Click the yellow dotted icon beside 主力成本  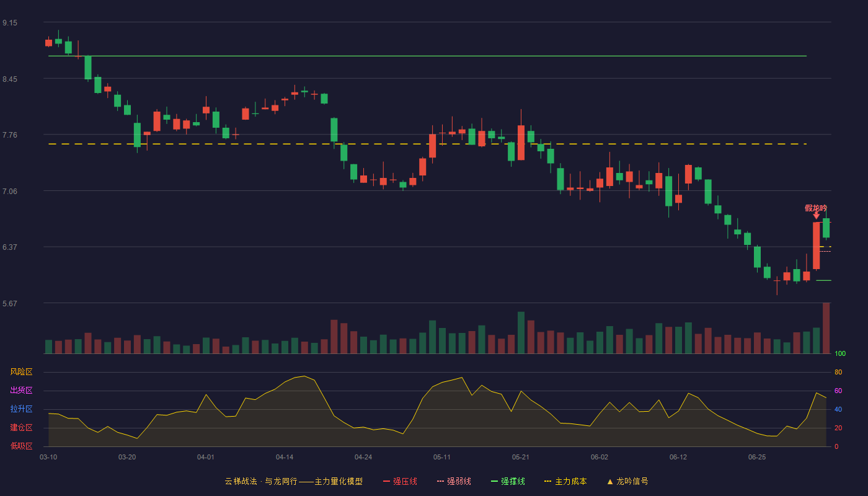[547, 481]
